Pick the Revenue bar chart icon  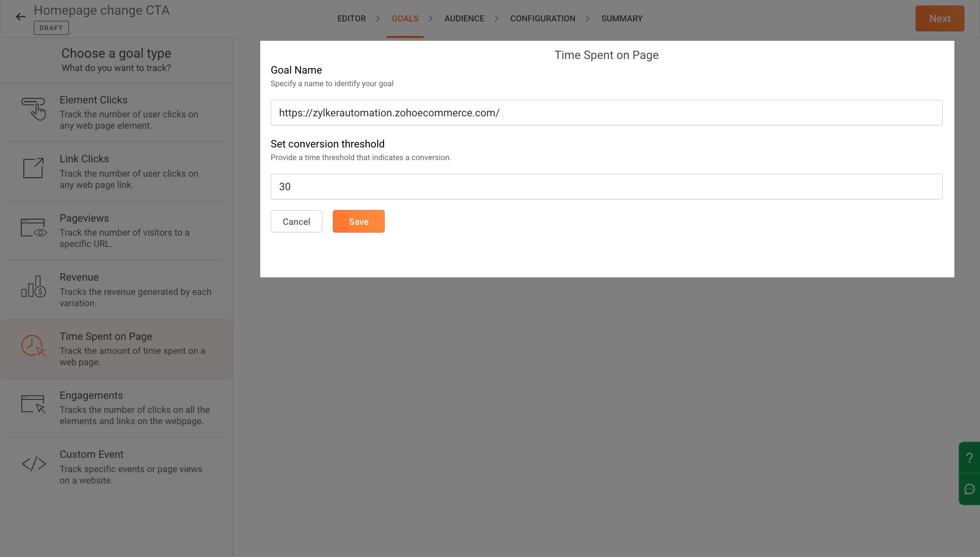point(34,286)
